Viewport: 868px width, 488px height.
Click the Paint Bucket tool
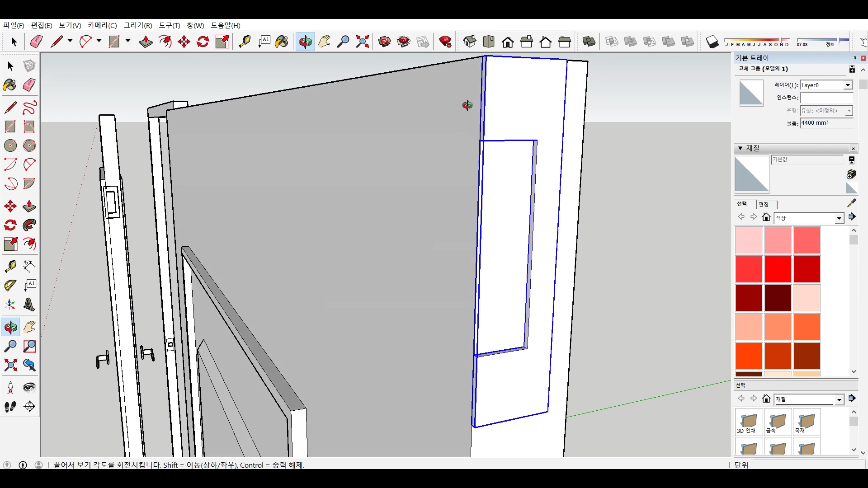(281, 42)
